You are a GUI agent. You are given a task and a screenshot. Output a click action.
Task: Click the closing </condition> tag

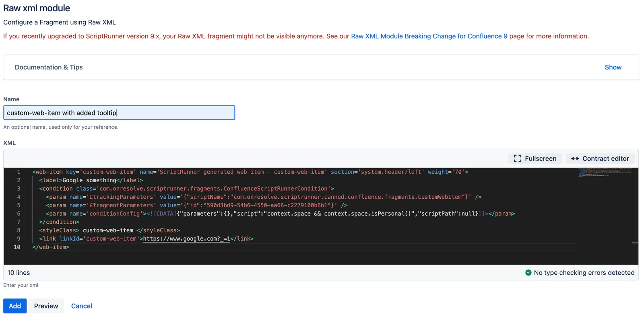coord(59,222)
